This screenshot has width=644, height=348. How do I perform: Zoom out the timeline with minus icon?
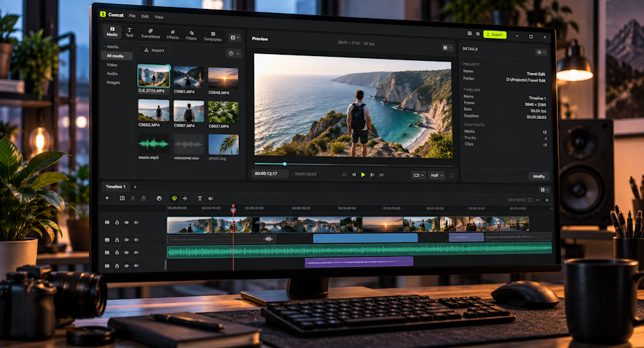click(x=538, y=200)
